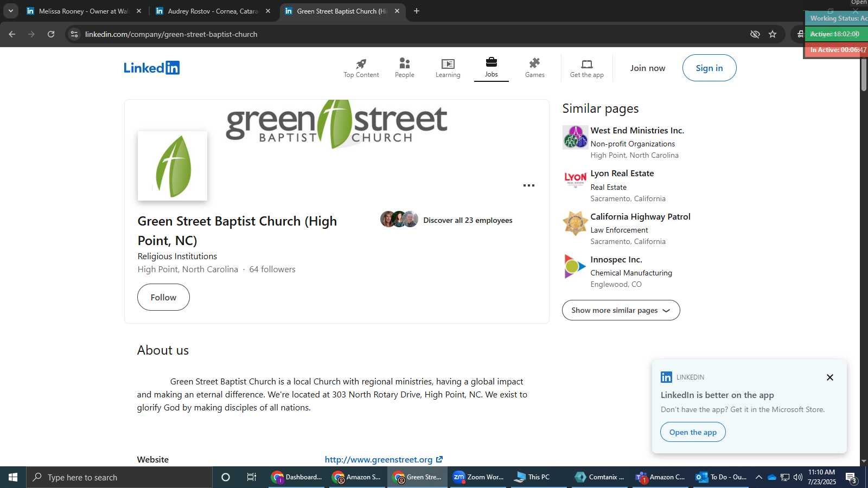Click Get the app laptop icon
This screenshot has height=488, width=868.
tap(586, 68)
